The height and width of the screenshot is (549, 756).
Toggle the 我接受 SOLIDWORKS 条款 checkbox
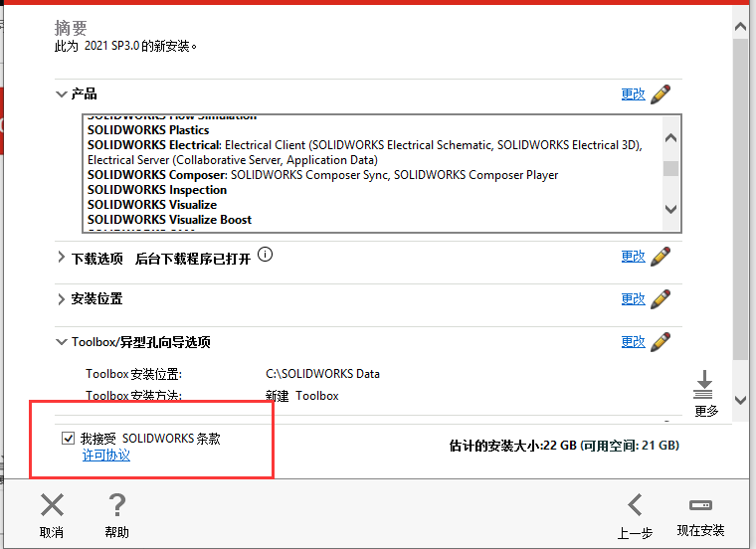[68, 439]
